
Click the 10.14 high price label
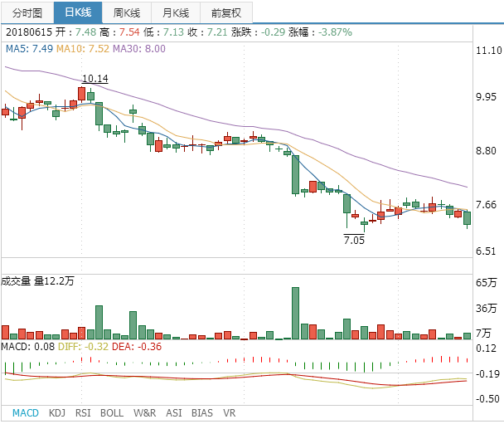coord(95,79)
